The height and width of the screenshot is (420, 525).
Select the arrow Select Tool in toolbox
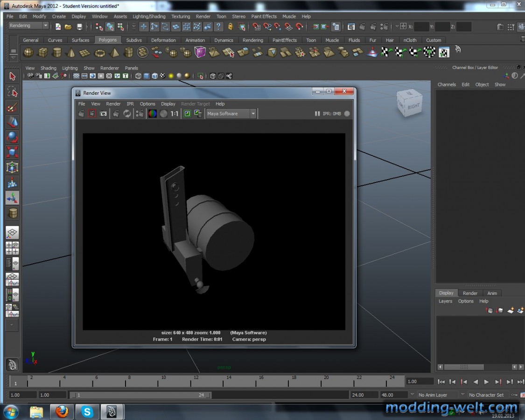[x=13, y=77]
